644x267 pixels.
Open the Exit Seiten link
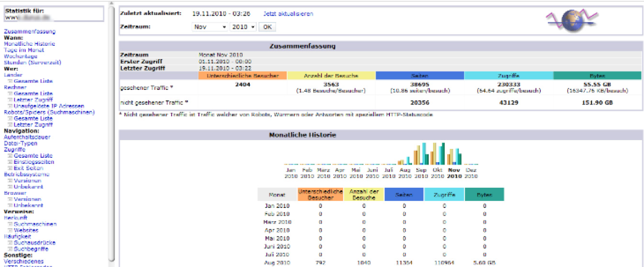point(28,168)
